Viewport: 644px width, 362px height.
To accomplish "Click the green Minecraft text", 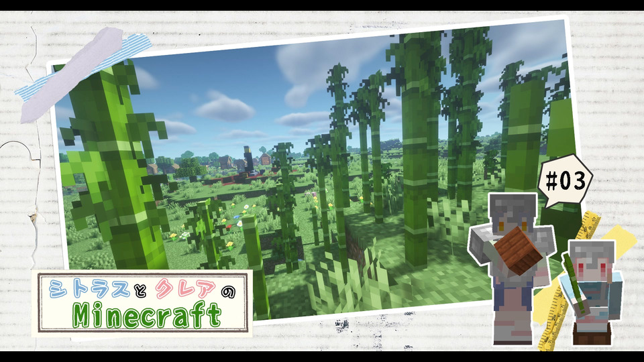I will (x=147, y=315).
